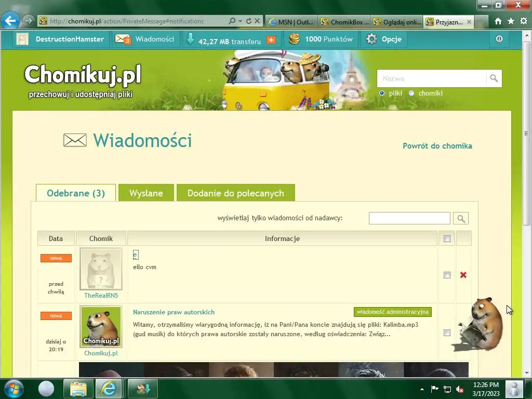Image resolution: width=532 pixels, height=399 pixels.
Task: Click the scrollbar down arrow
Action: pyautogui.click(x=526, y=373)
